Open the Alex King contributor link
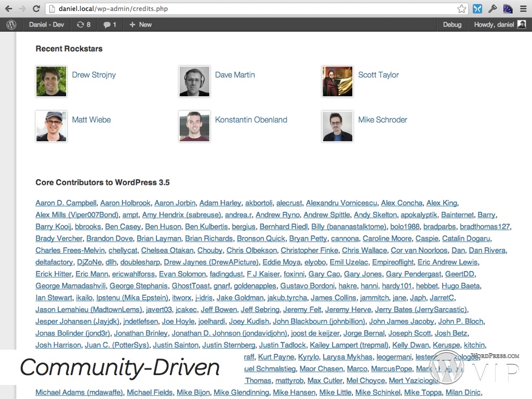This screenshot has height=399, width=532. click(442, 203)
